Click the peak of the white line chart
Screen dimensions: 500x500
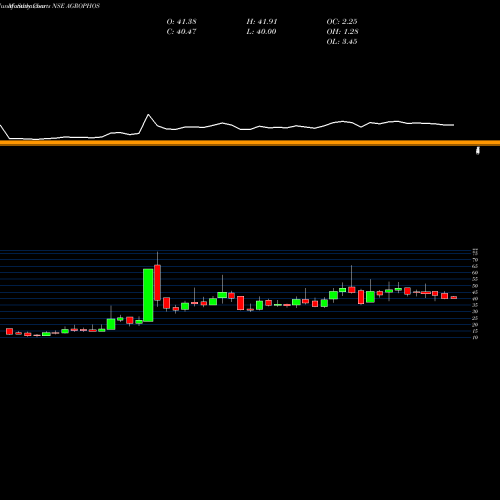(148, 115)
